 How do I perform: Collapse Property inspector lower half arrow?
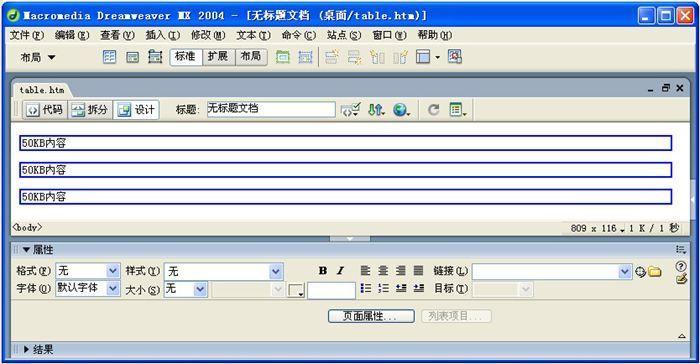pos(682,336)
